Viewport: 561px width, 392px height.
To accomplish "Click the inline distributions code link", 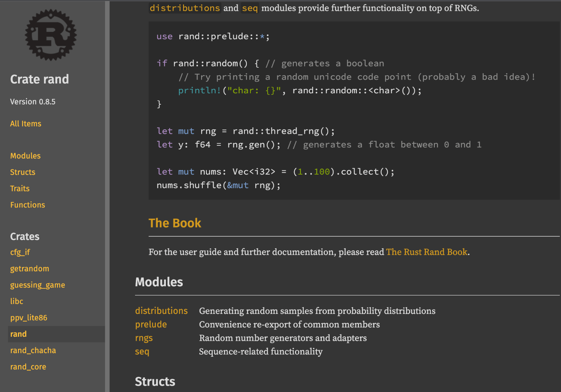I will [x=185, y=8].
